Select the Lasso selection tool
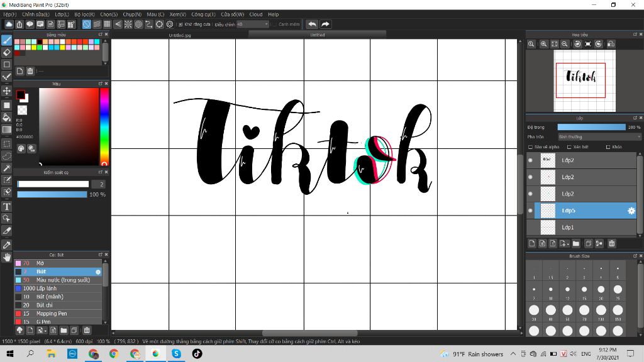644x362 pixels. (6, 156)
